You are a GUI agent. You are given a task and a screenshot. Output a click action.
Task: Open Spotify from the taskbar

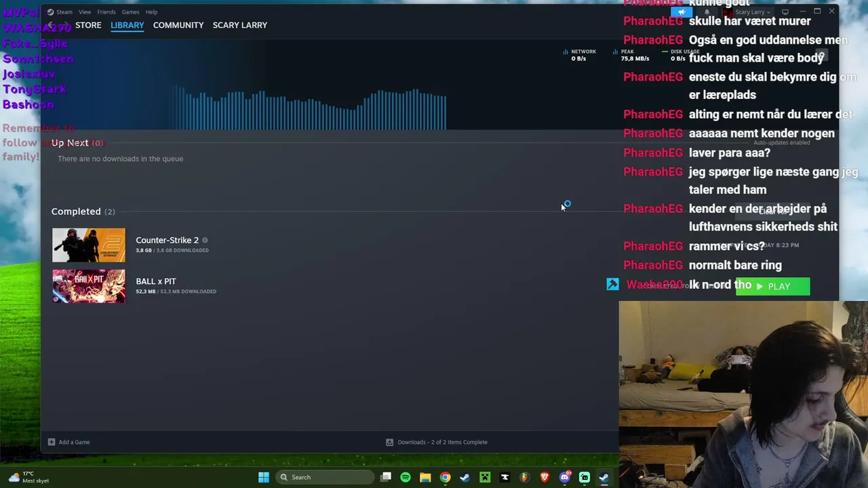[406, 477]
